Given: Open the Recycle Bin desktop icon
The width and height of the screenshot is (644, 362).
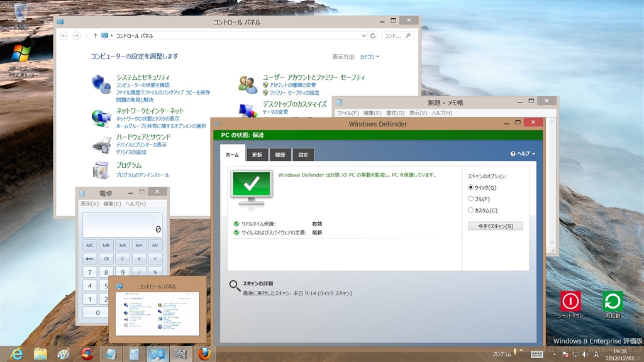Looking at the screenshot, I should point(21,16).
